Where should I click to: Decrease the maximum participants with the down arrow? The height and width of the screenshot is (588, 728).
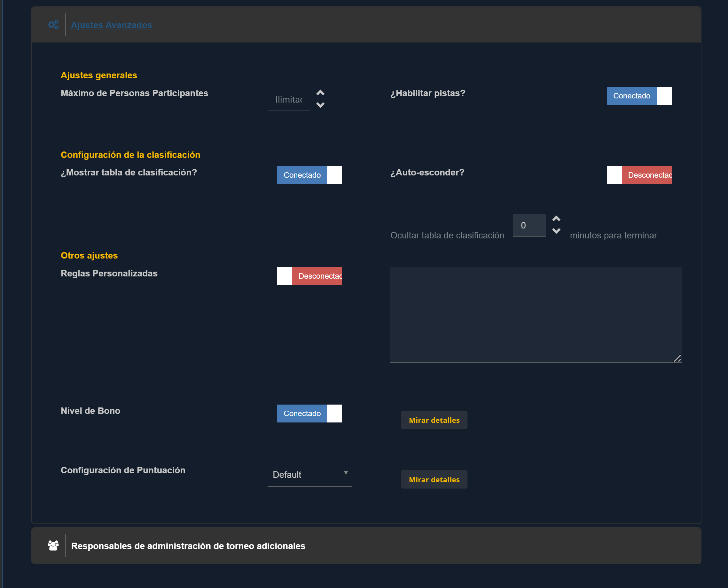coord(320,105)
